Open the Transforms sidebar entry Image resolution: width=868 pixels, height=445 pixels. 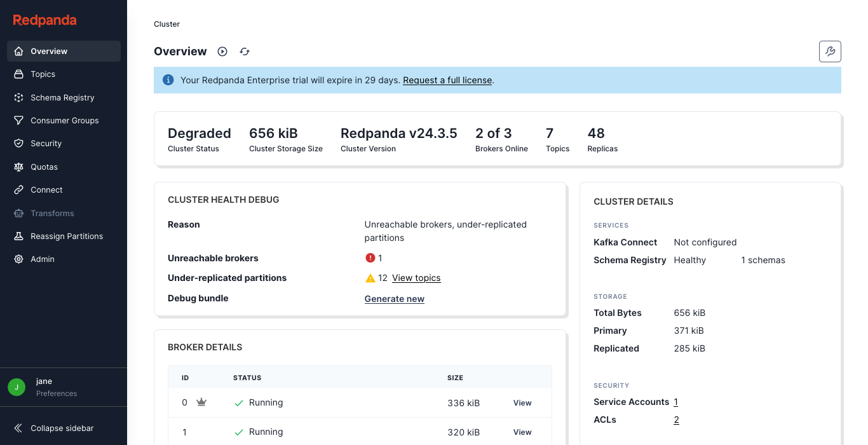[x=53, y=213]
